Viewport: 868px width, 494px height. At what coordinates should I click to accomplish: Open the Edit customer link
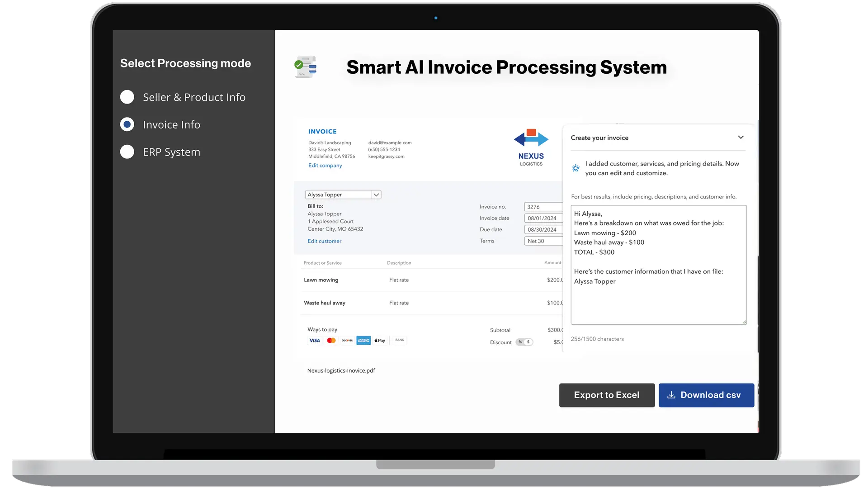pyautogui.click(x=325, y=241)
